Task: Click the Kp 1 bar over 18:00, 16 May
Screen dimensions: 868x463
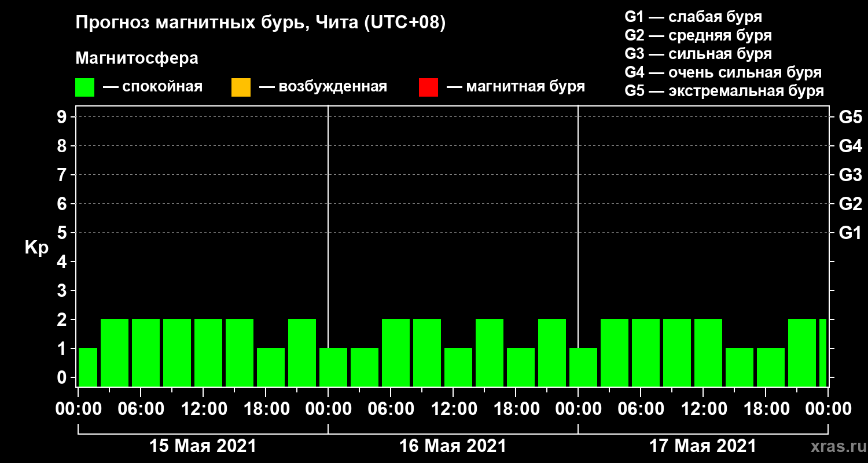Action: tap(521, 367)
